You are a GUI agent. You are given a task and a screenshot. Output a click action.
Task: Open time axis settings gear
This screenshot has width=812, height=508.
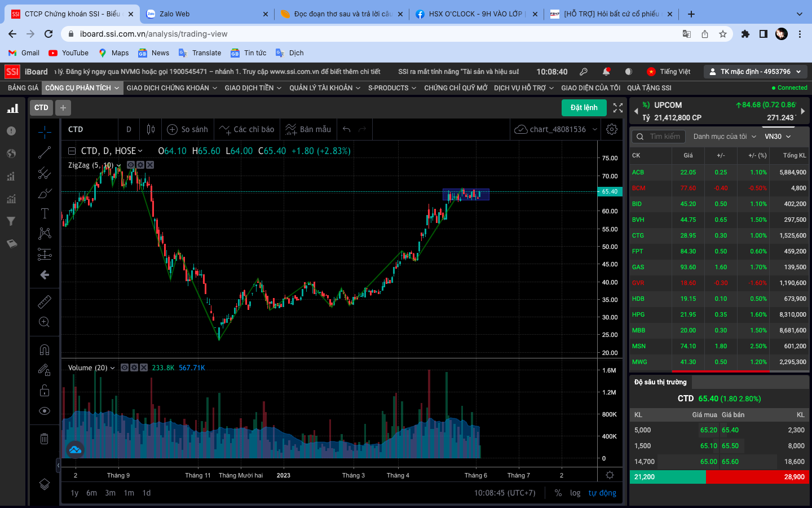pos(610,475)
